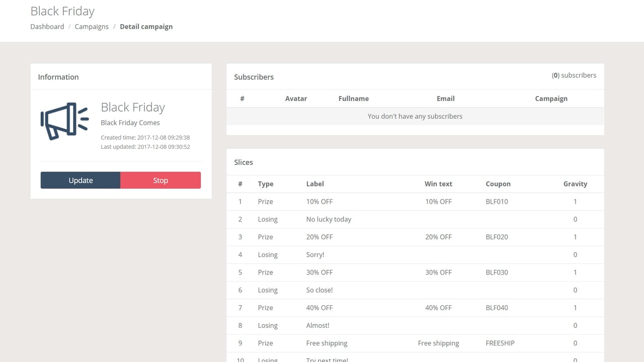The image size is (644, 362).
Task: Click the Type column header
Action: (x=266, y=184)
